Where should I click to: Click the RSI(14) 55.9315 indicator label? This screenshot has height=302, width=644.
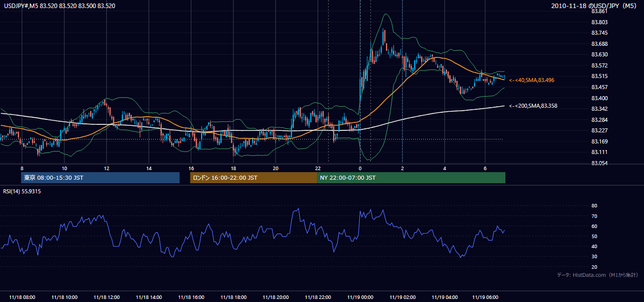click(x=22, y=191)
